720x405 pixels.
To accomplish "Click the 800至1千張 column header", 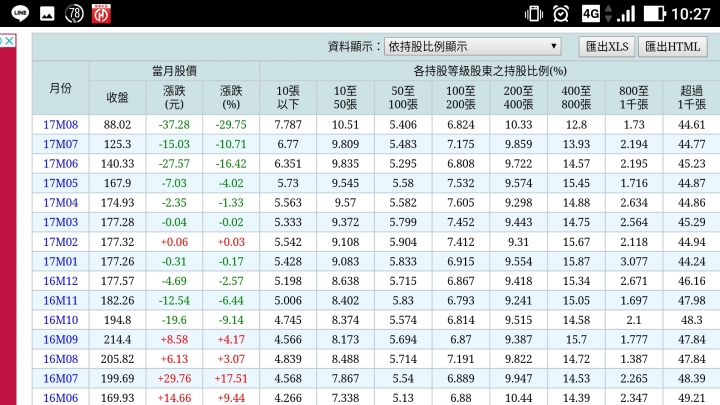I will coord(634,97).
